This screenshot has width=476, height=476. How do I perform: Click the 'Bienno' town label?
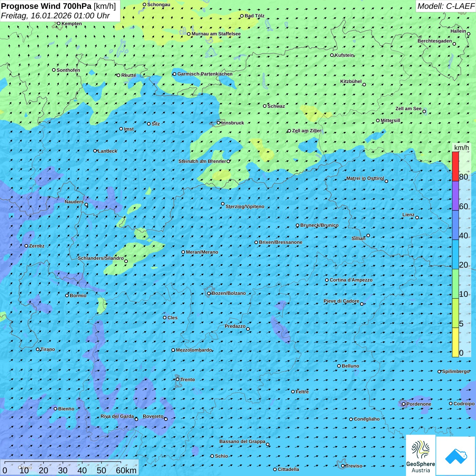point(66,409)
